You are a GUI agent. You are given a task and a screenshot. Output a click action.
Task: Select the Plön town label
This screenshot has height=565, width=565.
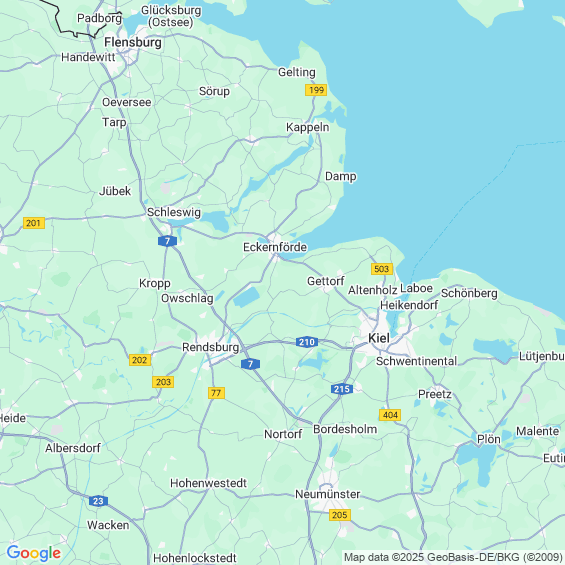coord(489,439)
